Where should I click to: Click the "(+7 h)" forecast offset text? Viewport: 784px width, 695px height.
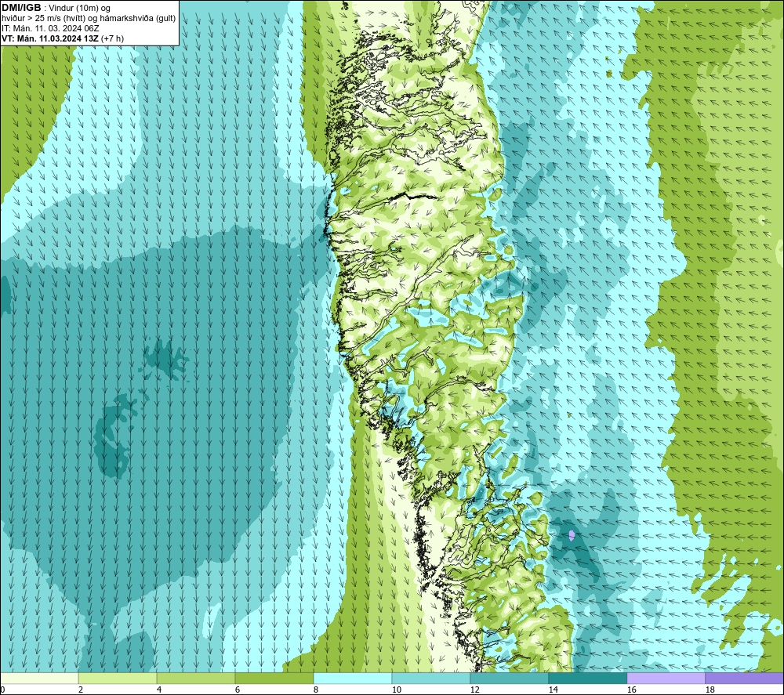[x=112, y=38]
